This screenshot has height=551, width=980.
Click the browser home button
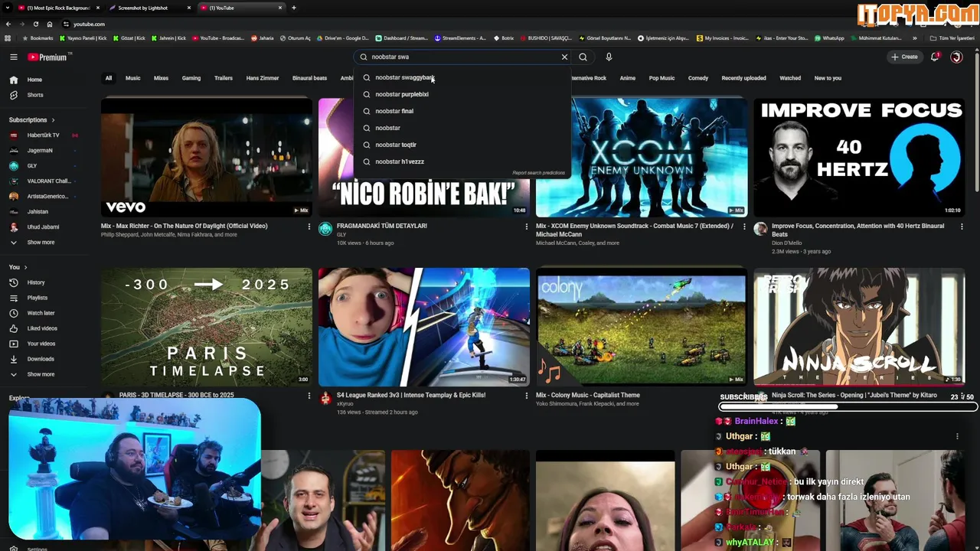(x=50, y=24)
